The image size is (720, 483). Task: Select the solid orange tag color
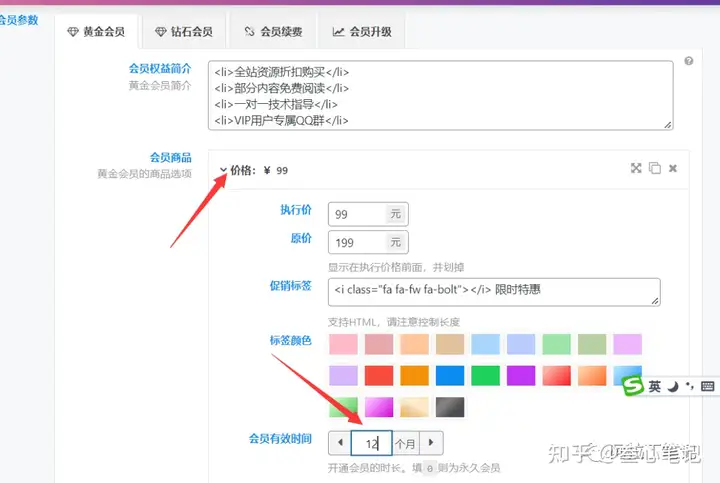pos(414,376)
